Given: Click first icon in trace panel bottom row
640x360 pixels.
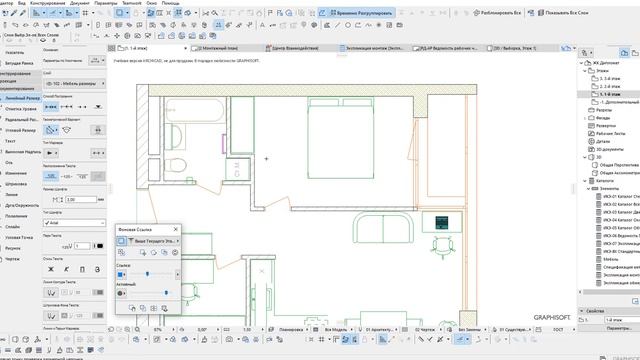Looking at the screenshot, I should 132,308.
